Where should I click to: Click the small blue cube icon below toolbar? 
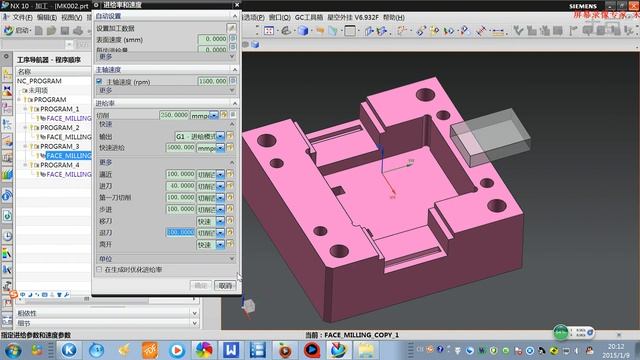(x=255, y=44)
